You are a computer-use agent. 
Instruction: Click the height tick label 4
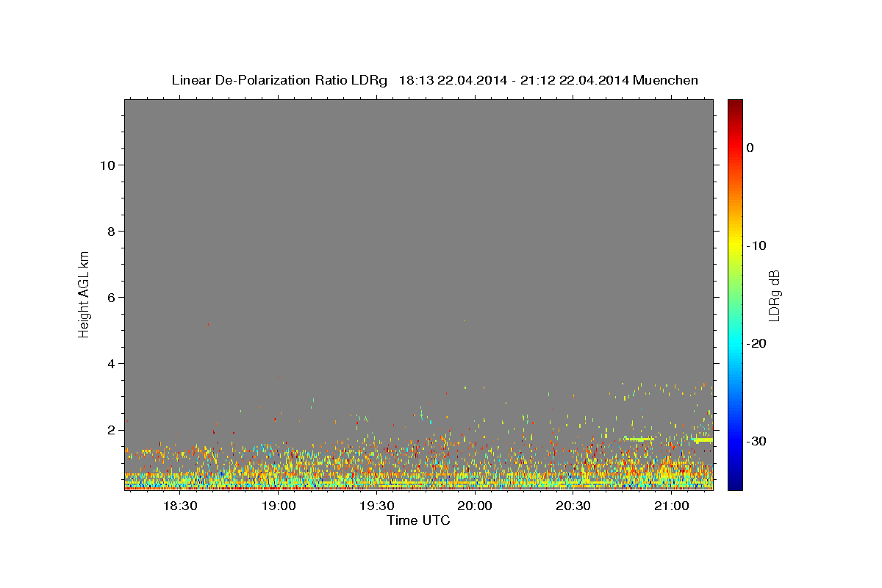pos(113,364)
